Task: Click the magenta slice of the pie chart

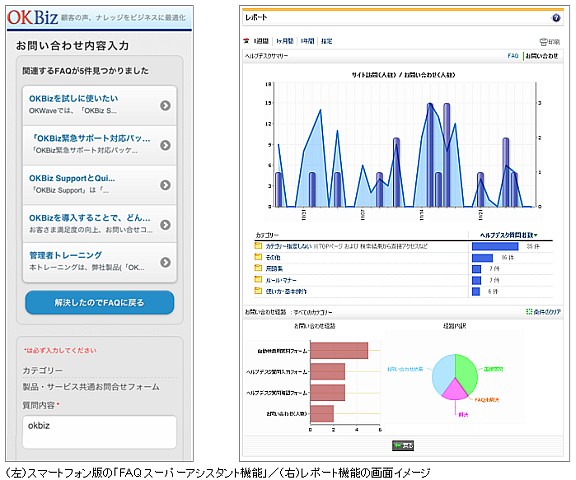Action: pyautogui.click(x=455, y=391)
